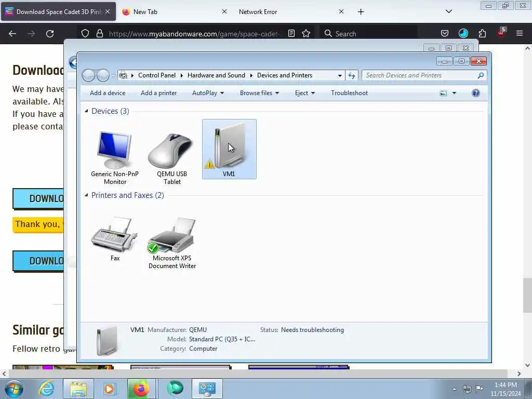The image size is (532, 399).
Task: Click Control Panel taskbar icon
Action: point(207,389)
